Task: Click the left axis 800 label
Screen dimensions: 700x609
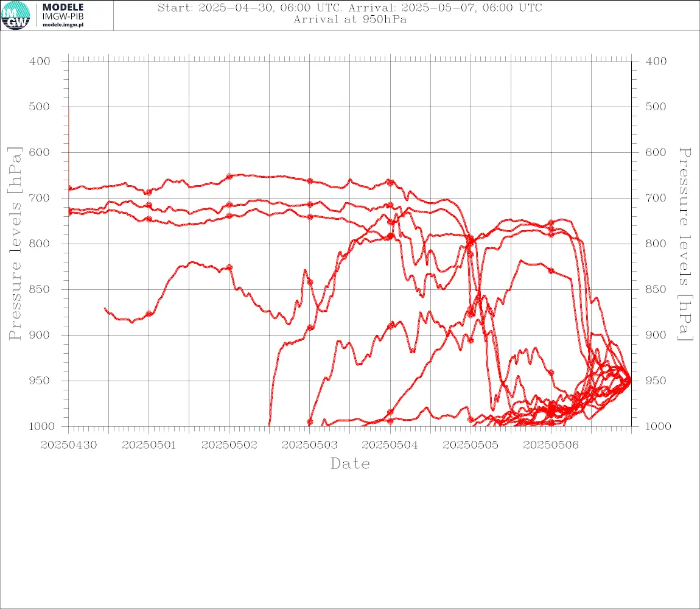Action: click(x=40, y=244)
